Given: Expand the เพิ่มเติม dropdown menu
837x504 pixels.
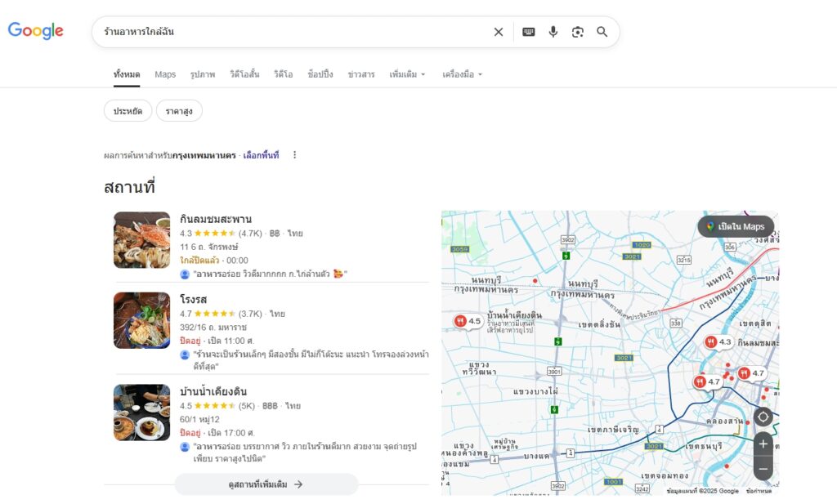Looking at the screenshot, I should 405,74.
